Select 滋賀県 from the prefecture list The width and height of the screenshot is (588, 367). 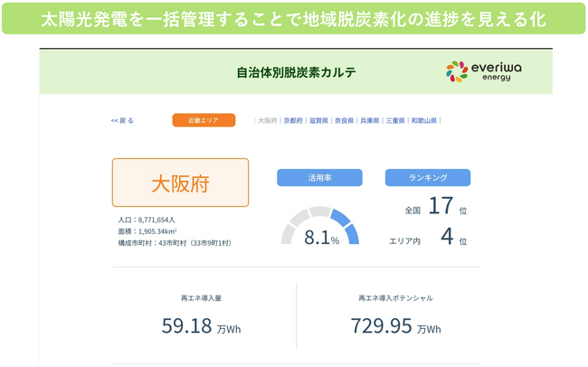pyautogui.click(x=318, y=120)
